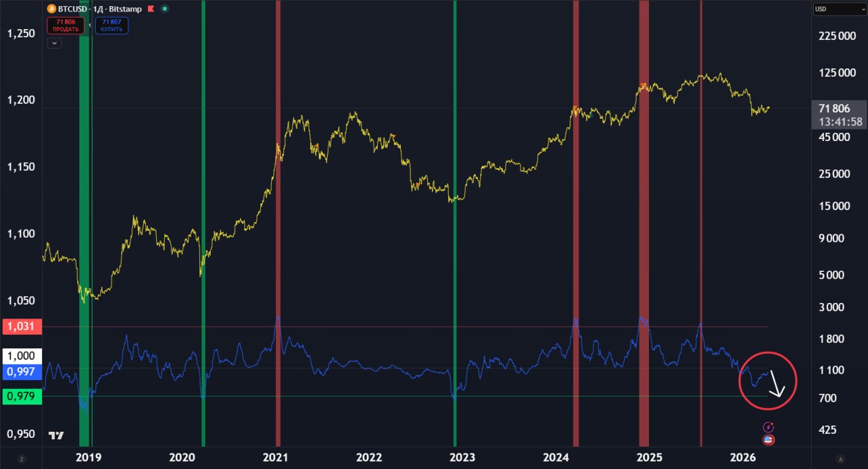Click the red flag icon beside Bitstamp
Screen dimensions: 868x469
[150, 9]
